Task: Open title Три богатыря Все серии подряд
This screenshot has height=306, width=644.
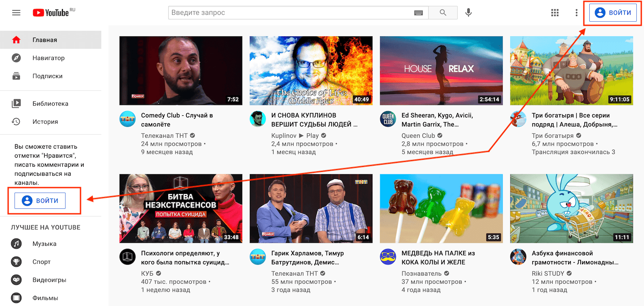Action: point(575,120)
